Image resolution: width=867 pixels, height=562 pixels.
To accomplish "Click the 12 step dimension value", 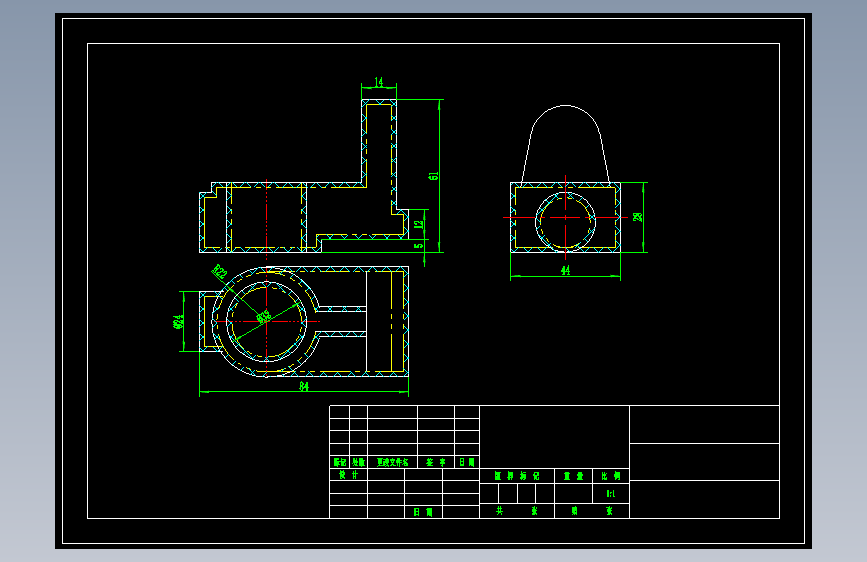I will [419, 224].
